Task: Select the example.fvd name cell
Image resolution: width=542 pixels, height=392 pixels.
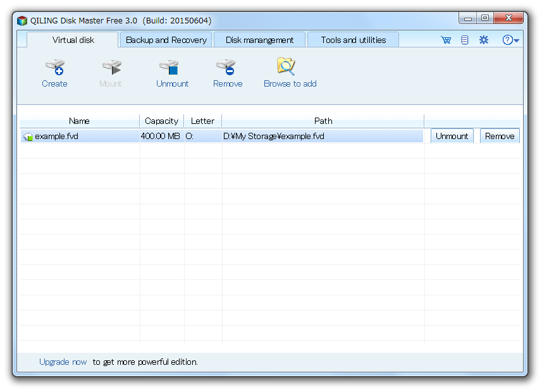Action: pyautogui.click(x=80, y=136)
